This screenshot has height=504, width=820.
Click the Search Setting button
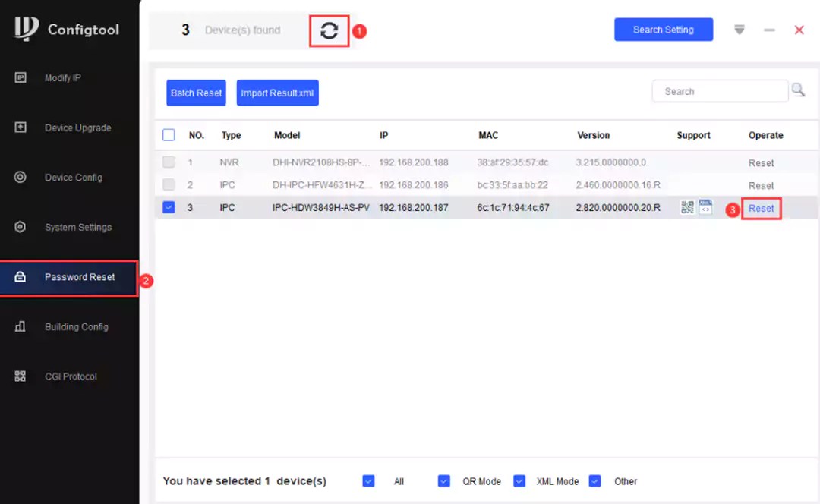[663, 30]
